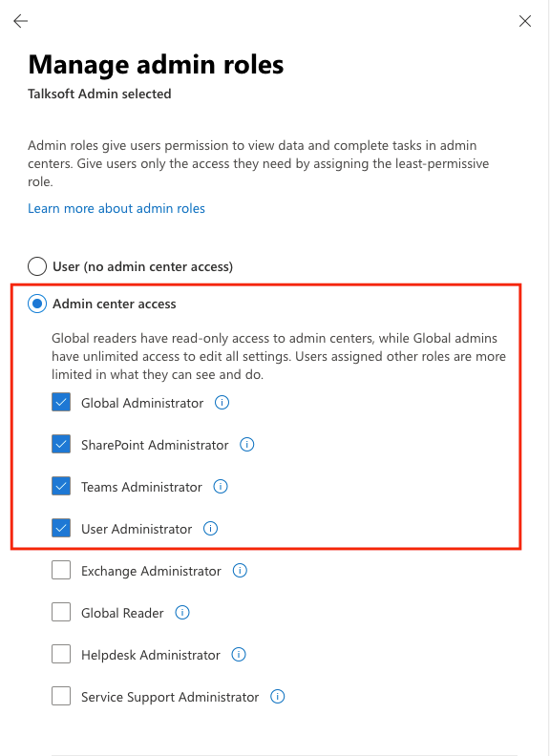
Task: Open info icon next to SharePoint Administrator
Action: click(x=247, y=445)
